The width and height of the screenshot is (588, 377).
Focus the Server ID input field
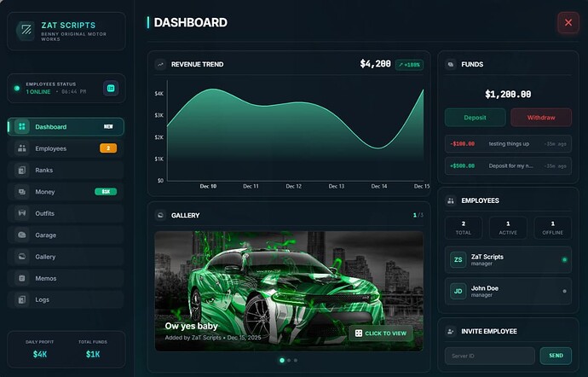pyautogui.click(x=490, y=356)
